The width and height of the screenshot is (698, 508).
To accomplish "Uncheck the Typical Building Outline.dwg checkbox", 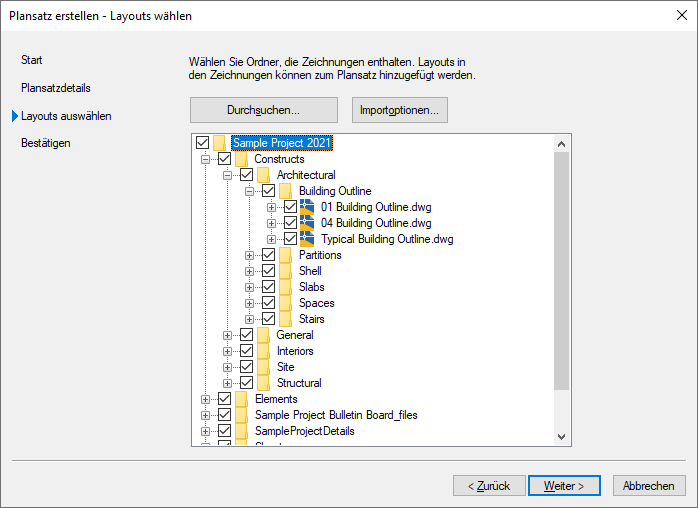I will tap(290, 239).
